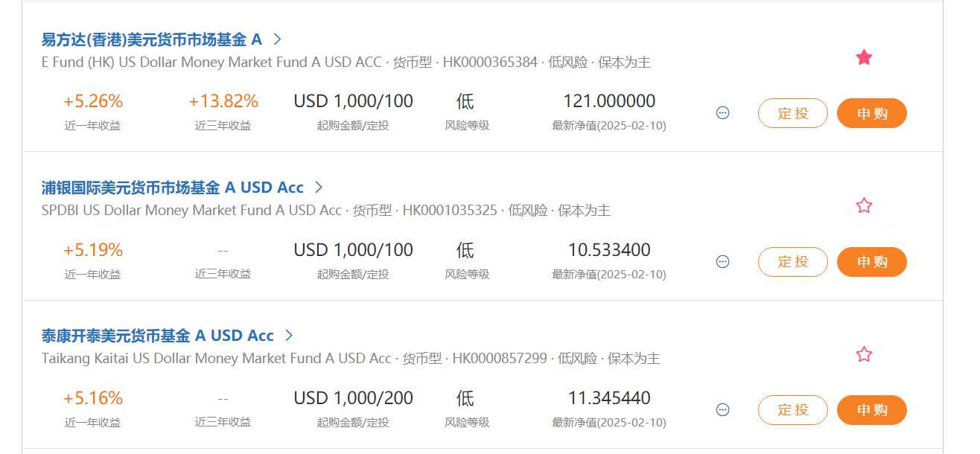The width and height of the screenshot is (980, 454).
Task: Open 泰康开泰美元货币基金 A USD Acc link
Action: (x=157, y=336)
